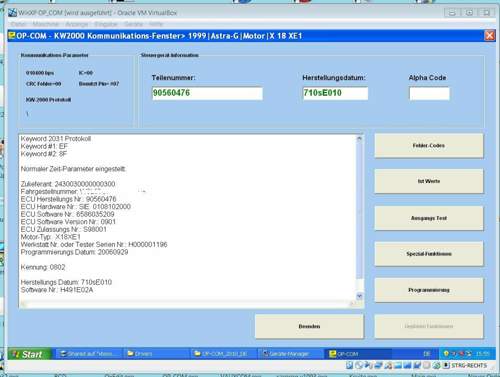The height and width of the screenshot is (377, 500).
Task: Open the Programmierung button
Action: (x=429, y=290)
